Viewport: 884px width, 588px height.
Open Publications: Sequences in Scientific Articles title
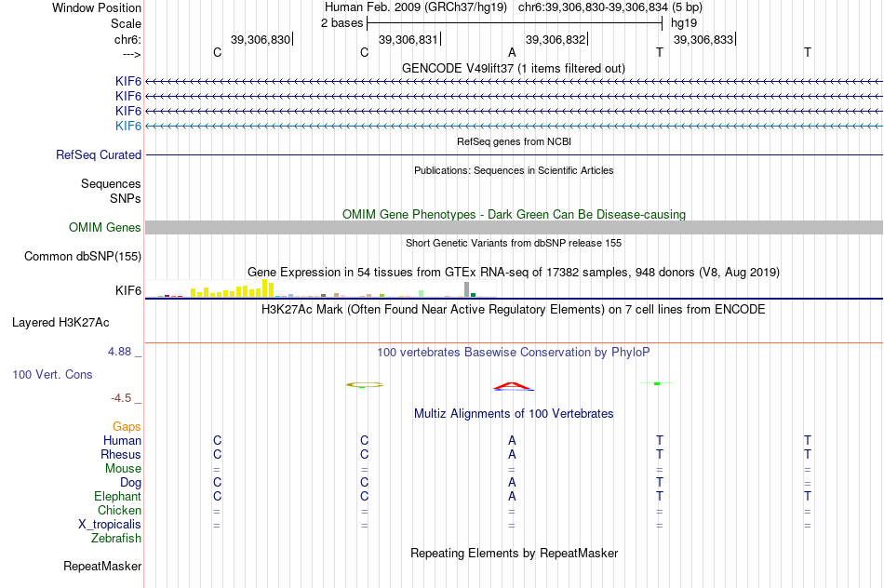tap(514, 170)
